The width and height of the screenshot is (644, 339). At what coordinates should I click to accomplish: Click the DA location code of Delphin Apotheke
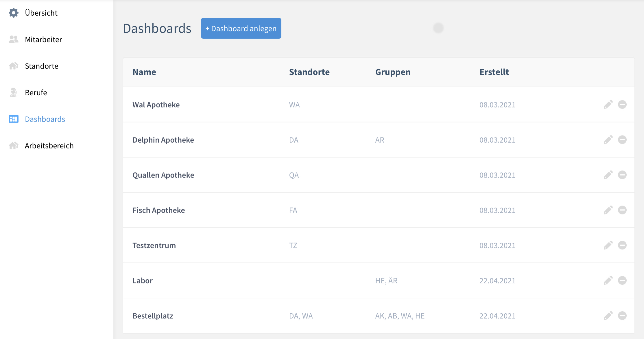(x=294, y=140)
